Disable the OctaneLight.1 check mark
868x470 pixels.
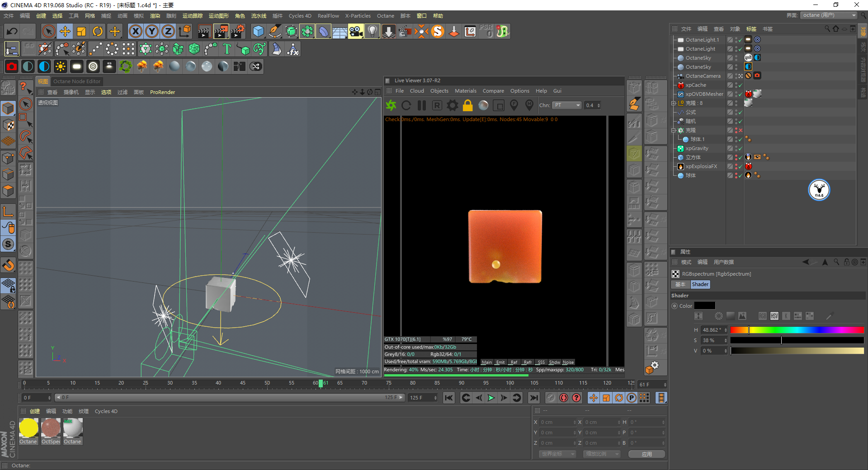pos(740,40)
